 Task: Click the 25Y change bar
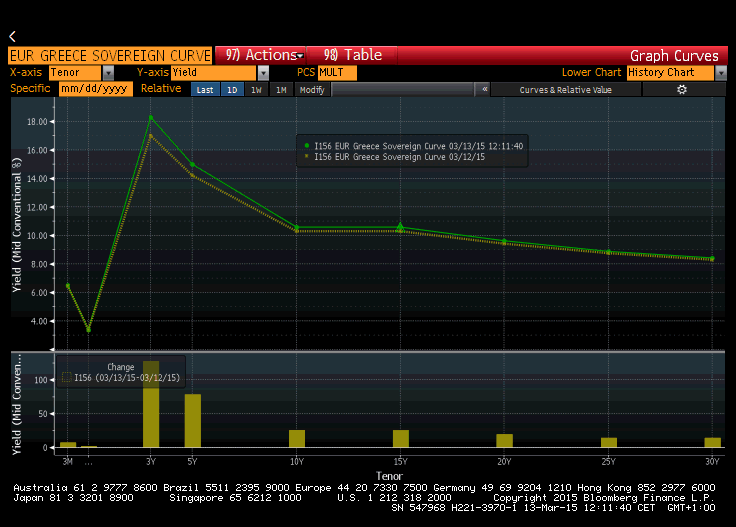pyautogui.click(x=609, y=443)
